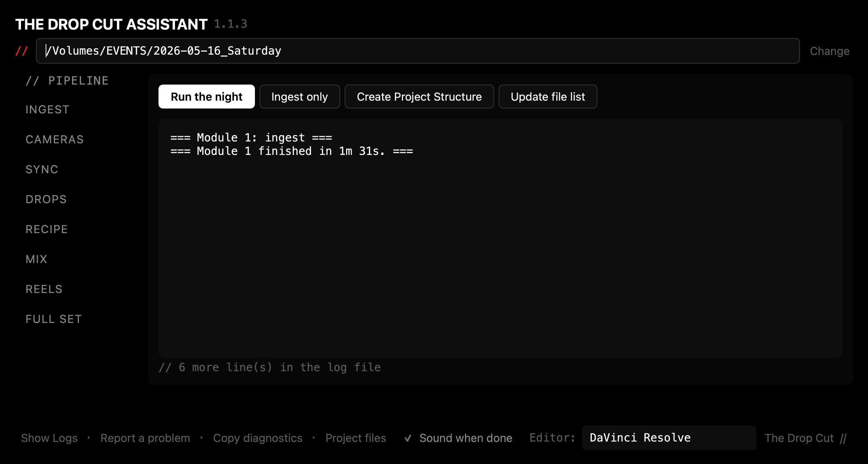Focus the project folder path field
Viewport: 868px width, 464px height.
coord(418,51)
